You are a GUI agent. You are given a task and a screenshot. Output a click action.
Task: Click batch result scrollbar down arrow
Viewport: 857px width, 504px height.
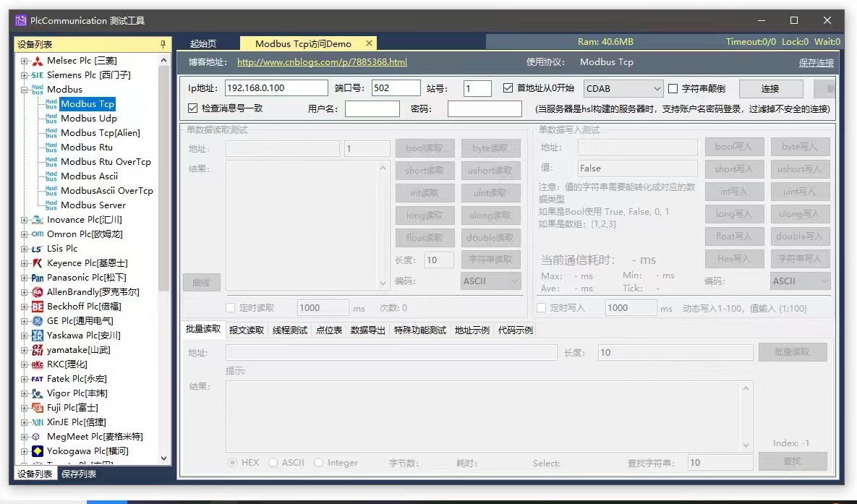(x=746, y=445)
